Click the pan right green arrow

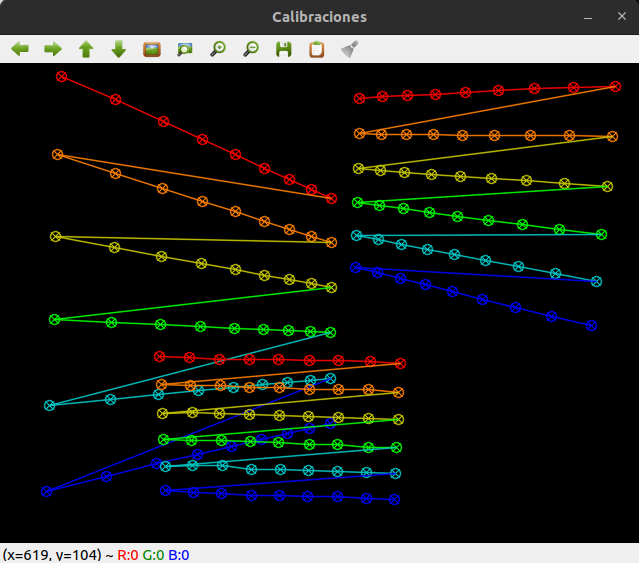click(x=53, y=49)
